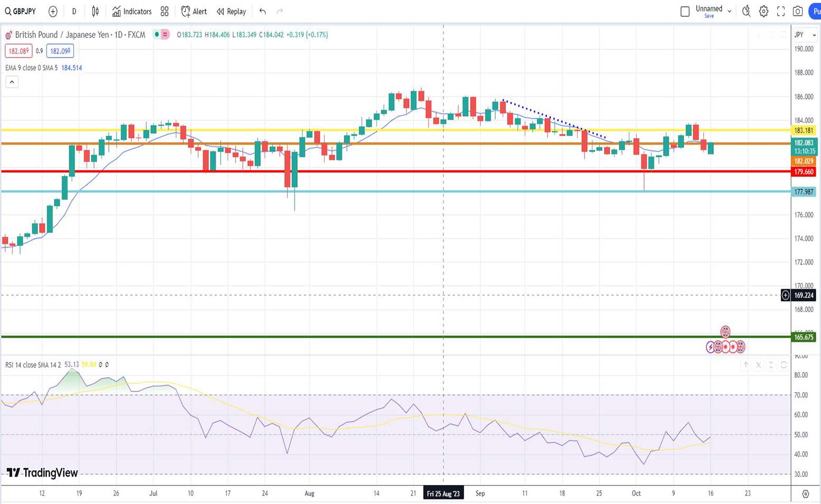Open the indicator templates grid icon
The image size is (821, 504).
[165, 11]
